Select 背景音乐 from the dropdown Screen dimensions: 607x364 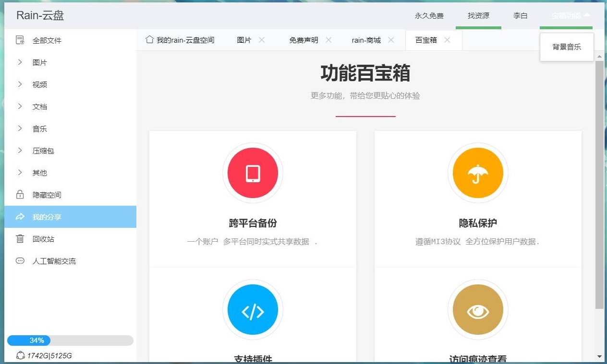(567, 47)
